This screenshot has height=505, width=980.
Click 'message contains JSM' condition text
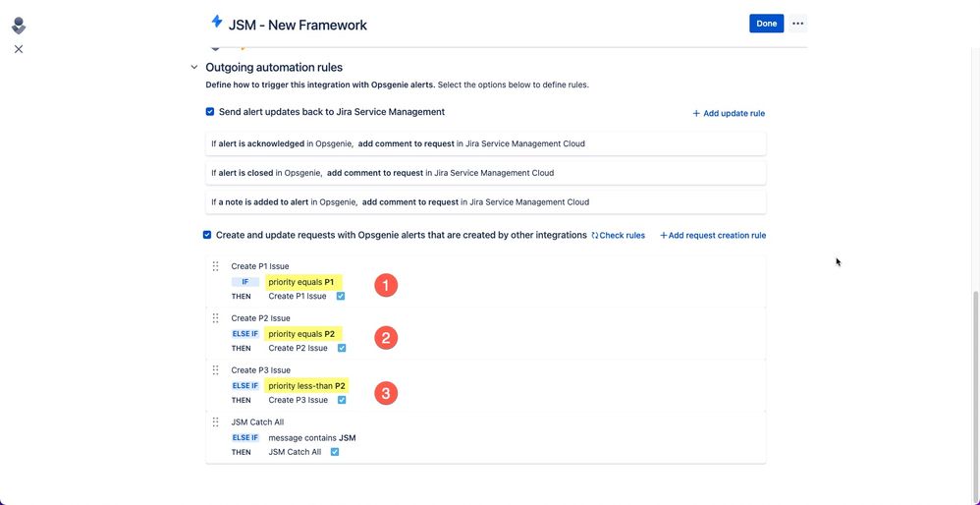coord(312,437)
